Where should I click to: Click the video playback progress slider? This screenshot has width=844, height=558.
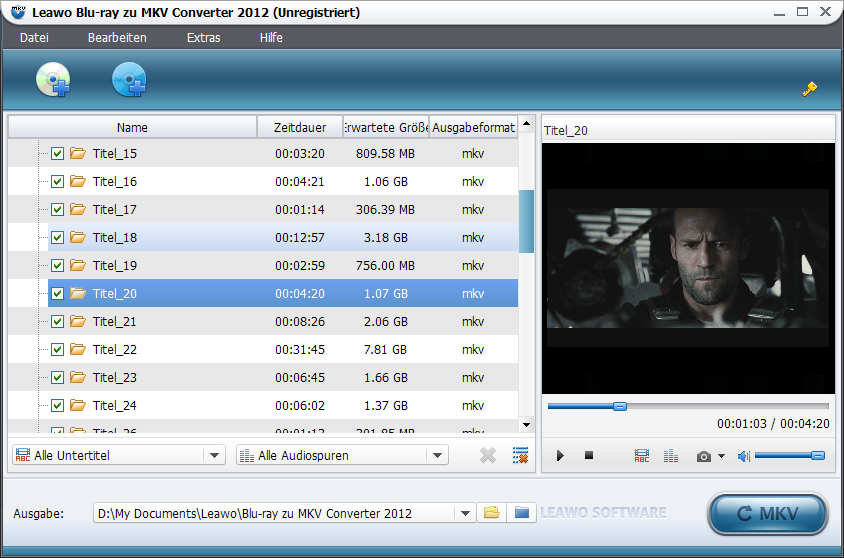point(688,406)
